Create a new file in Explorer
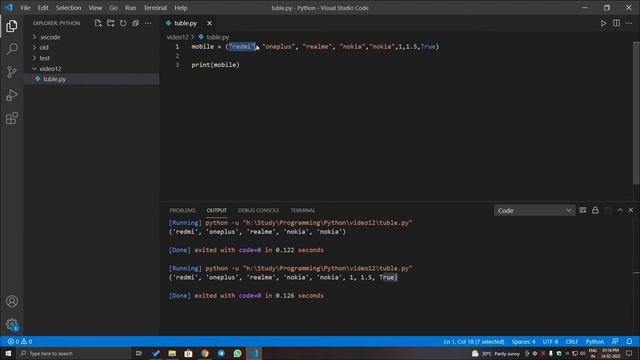The width and height of the screenshot is (640, 360). pos(98,23)
